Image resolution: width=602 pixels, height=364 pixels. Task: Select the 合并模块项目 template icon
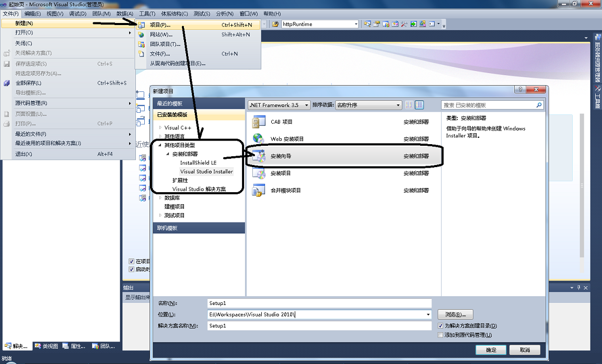[x=259, y=190]
